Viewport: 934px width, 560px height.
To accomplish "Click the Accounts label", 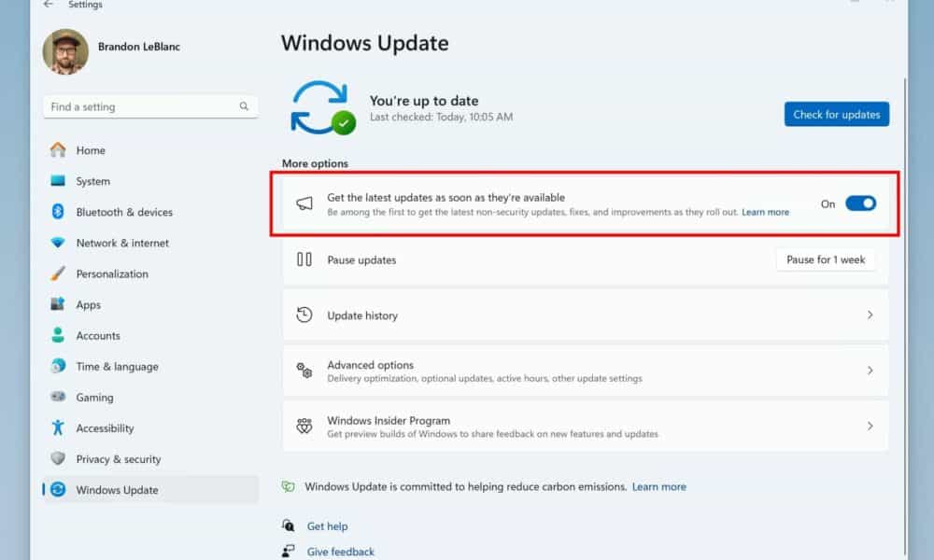I will tap(98, 336).
